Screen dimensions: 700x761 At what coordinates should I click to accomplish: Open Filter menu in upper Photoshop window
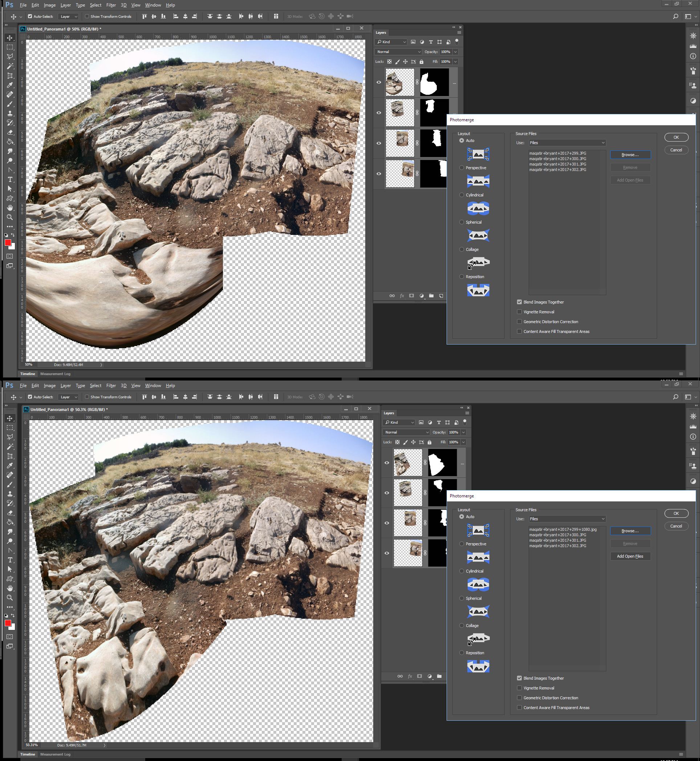click(x=111, y=5)
